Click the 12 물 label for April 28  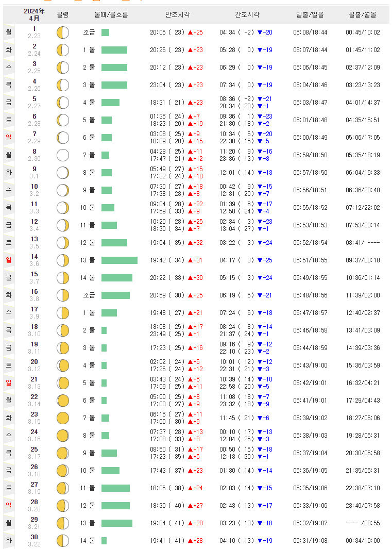[x=89, y=506]
